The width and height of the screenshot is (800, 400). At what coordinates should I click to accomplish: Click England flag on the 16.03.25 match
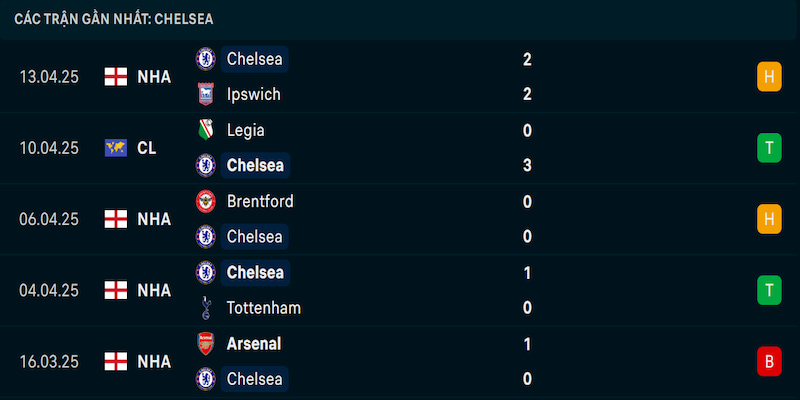pos(116,362)
